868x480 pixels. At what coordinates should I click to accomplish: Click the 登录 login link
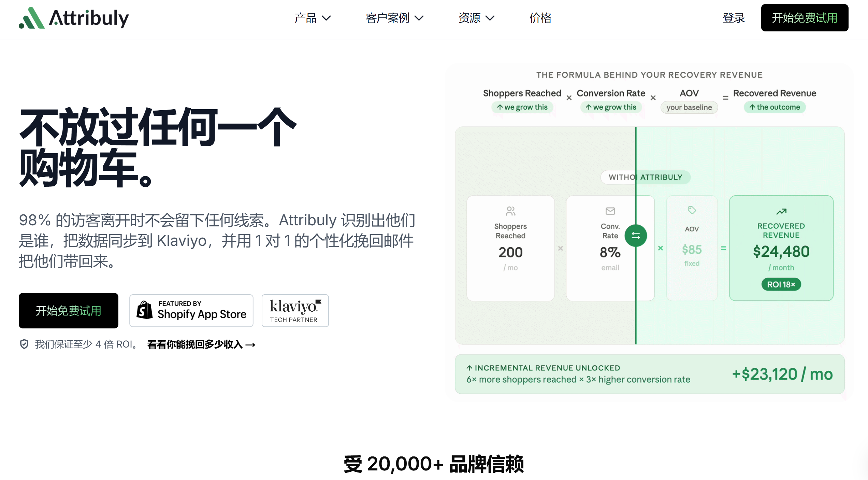coord(734,18)
